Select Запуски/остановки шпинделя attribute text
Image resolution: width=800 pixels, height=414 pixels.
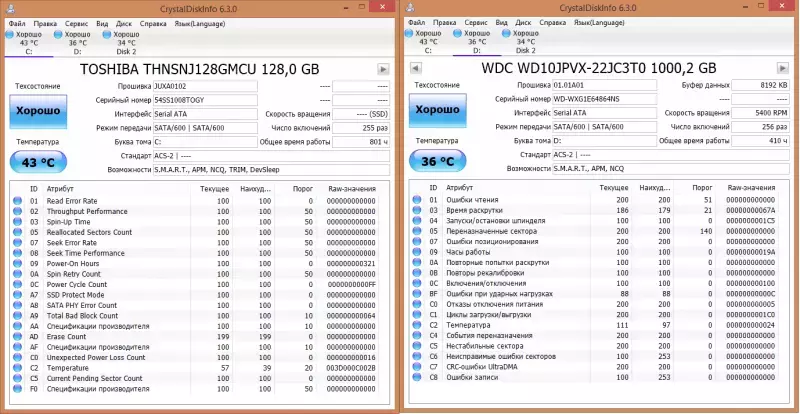point(496,221)
